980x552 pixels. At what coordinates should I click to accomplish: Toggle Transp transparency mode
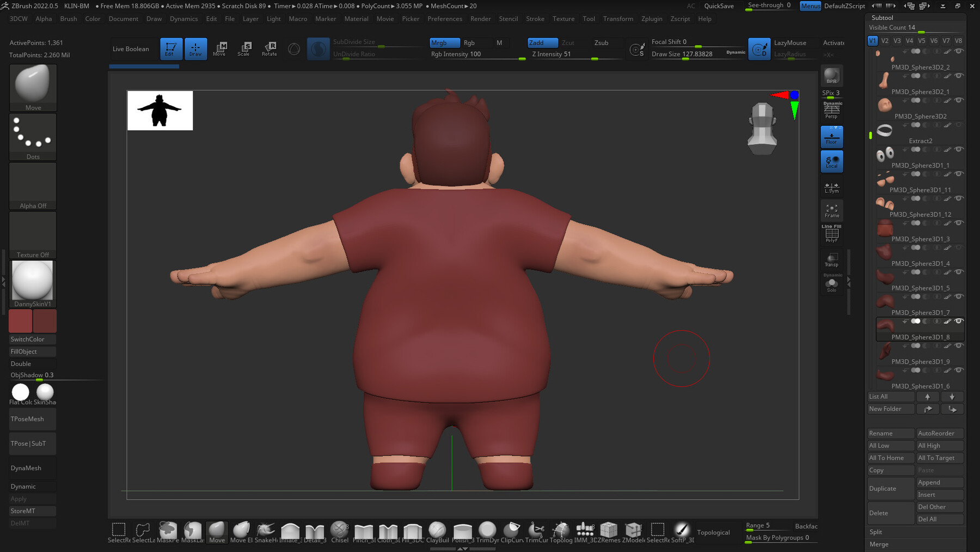pos(831,259)
